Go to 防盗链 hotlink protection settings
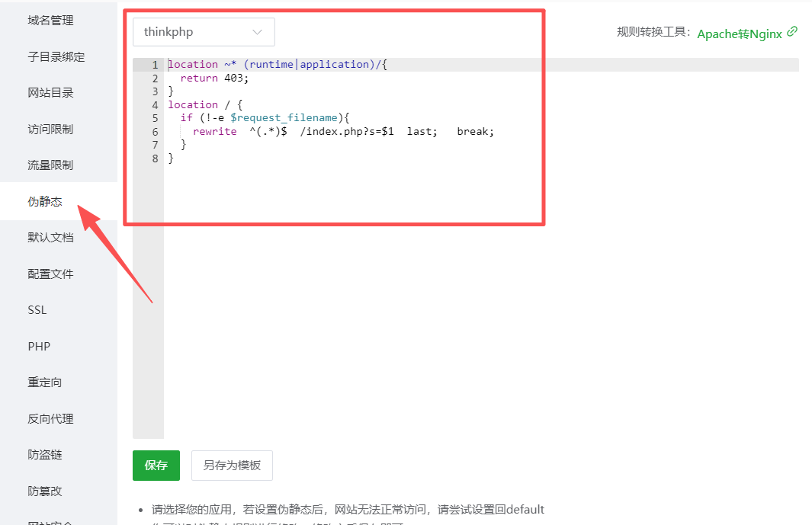Viewport: 812px width, 525px height. coord(43,454)
